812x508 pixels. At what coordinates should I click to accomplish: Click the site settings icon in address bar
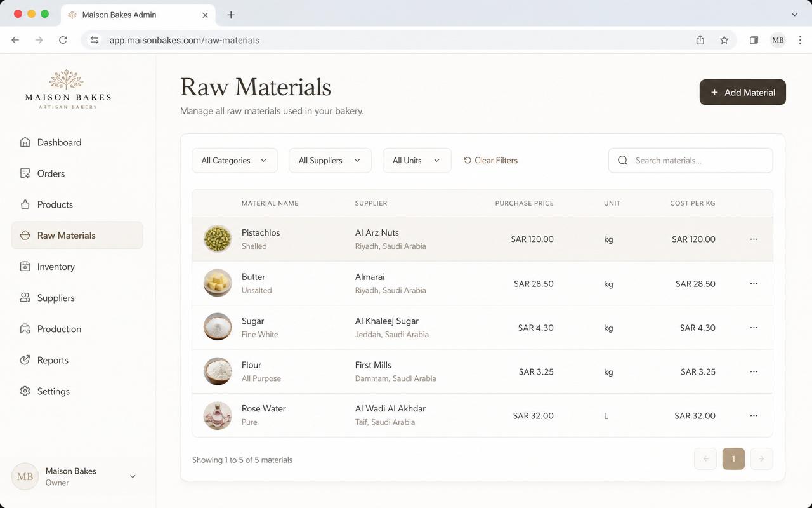point(95,40)
